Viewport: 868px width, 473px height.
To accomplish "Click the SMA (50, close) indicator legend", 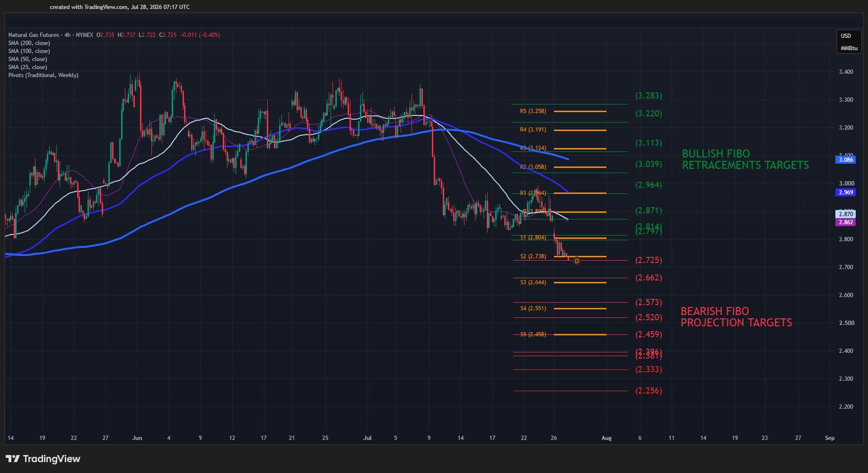I will point(27,59).
